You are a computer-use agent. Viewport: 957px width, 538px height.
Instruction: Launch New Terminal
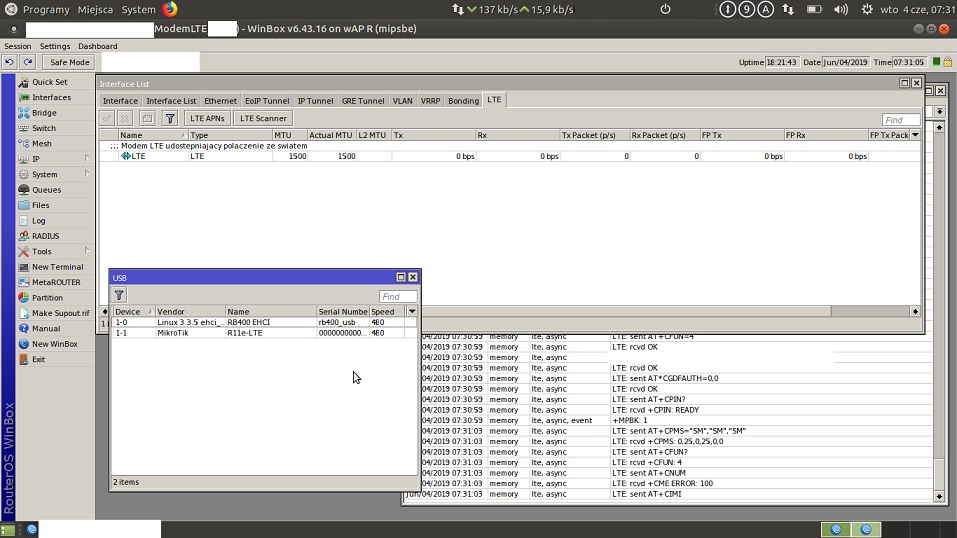click(x=57, y=267)
